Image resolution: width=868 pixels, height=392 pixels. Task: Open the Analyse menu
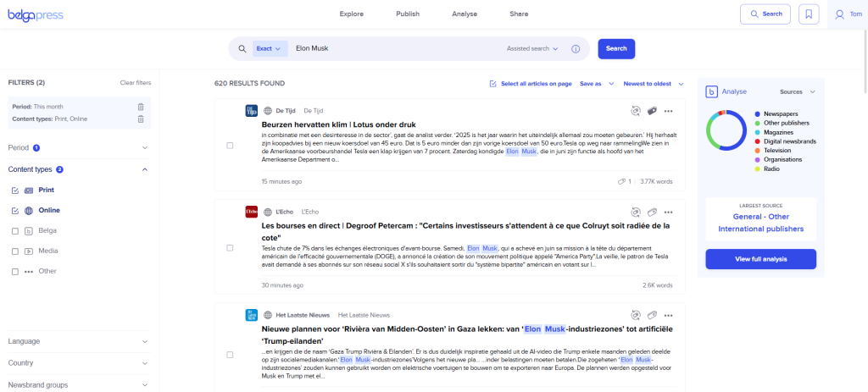[465, 14]
